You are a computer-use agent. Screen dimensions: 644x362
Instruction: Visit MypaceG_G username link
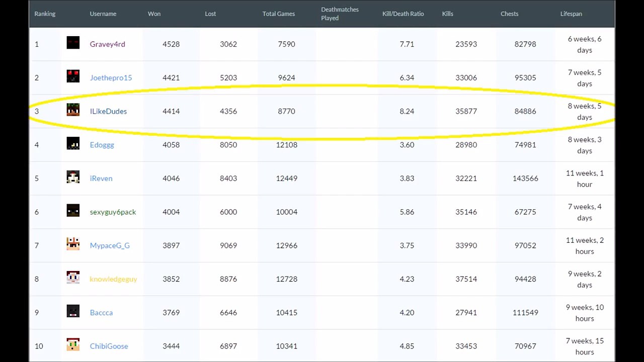[x=110, y=245]
